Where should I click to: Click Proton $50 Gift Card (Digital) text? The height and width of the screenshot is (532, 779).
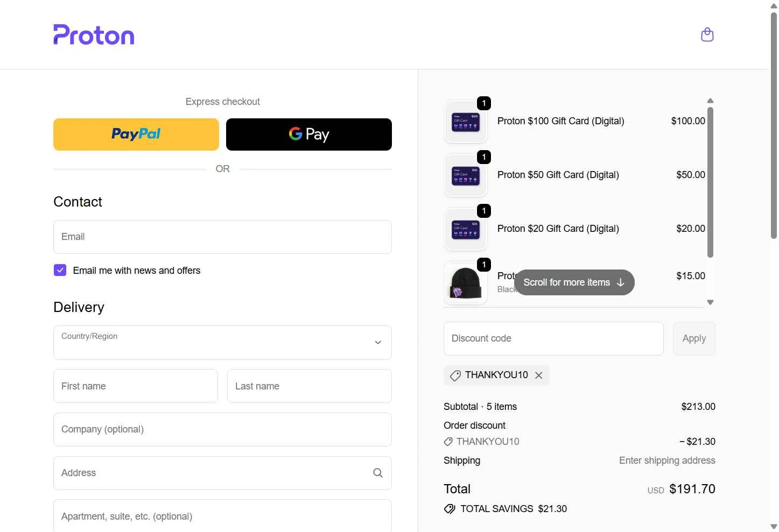point(558,175)
